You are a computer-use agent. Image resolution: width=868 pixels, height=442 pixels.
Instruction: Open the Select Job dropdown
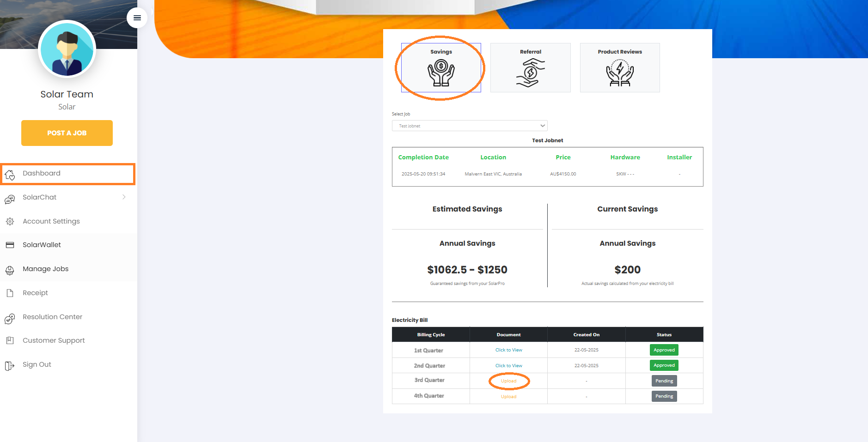pos(469,126)
